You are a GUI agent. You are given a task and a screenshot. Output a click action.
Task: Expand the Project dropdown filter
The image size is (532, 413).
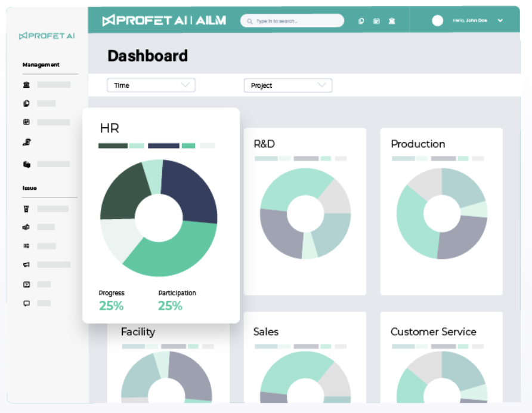(287, 85)
